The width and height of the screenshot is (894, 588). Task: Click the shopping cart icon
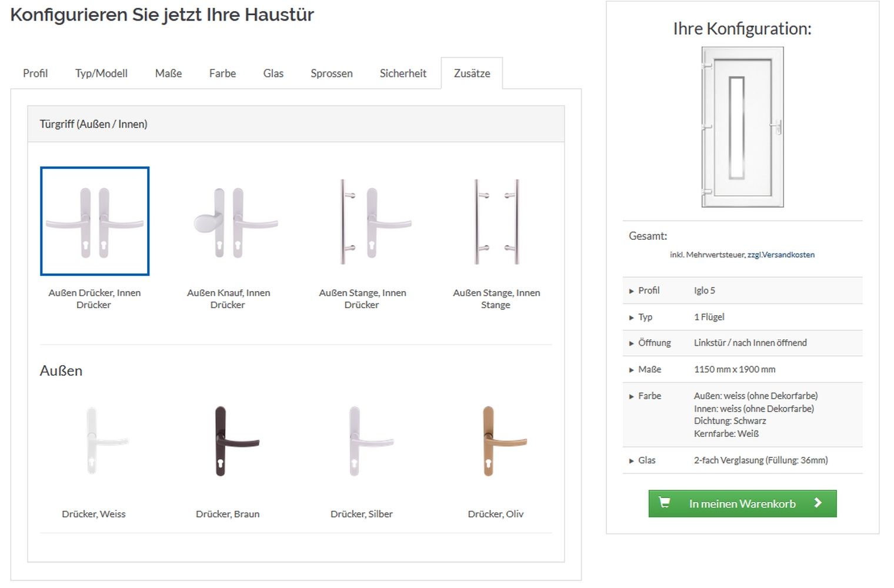coord(665,503)
